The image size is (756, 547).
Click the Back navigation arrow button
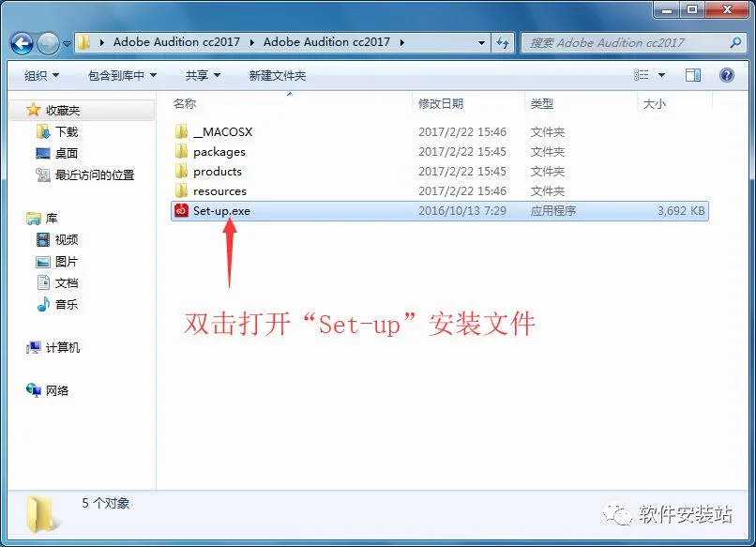pos(23,43)
